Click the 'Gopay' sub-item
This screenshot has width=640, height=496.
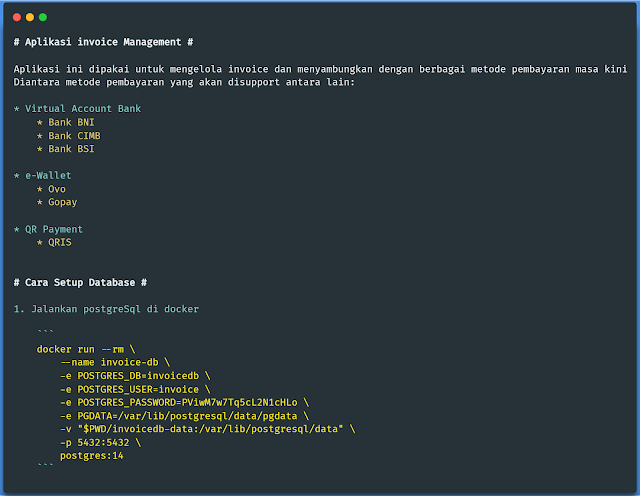(x=57, y=202)
